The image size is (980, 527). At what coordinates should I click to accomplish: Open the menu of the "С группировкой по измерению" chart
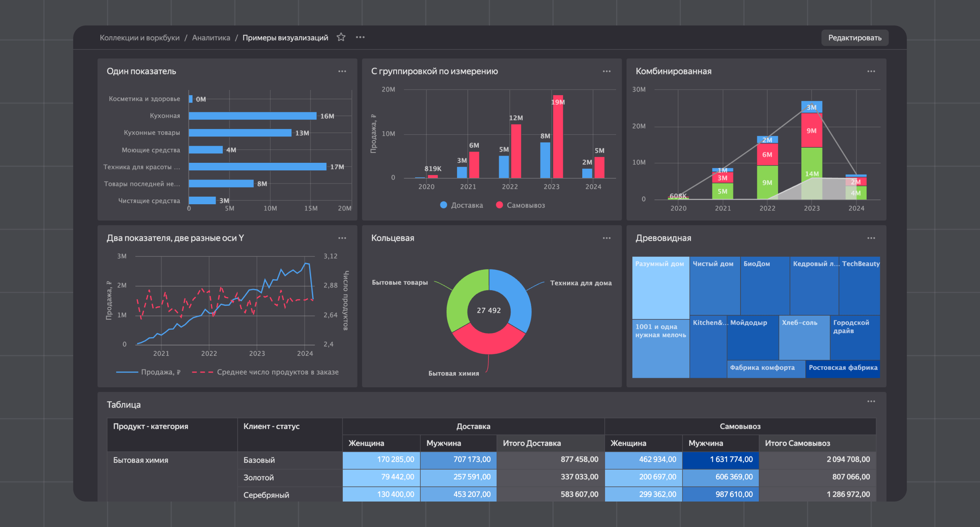pyautogui.click(x=607, y=71)
